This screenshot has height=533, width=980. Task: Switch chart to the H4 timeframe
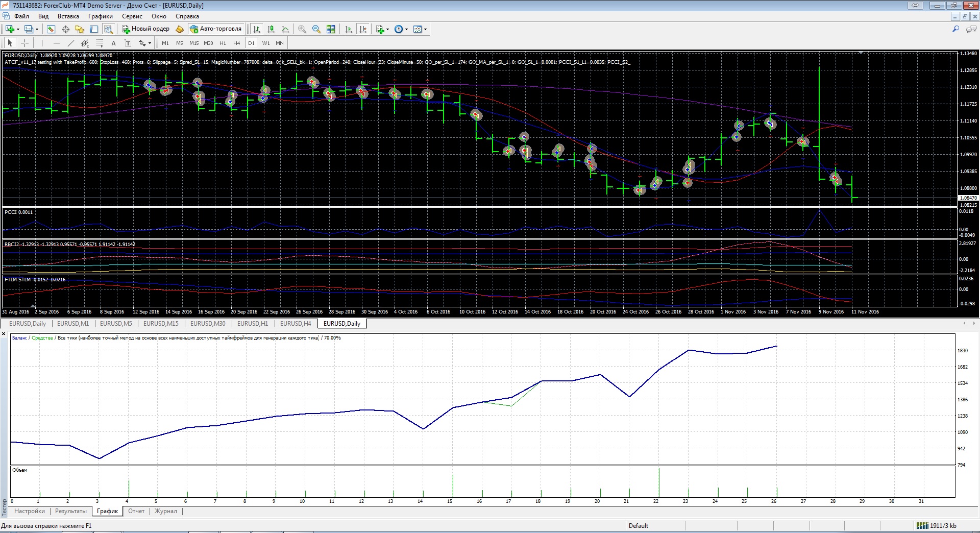pyautogui.click(x=236, y=43)
